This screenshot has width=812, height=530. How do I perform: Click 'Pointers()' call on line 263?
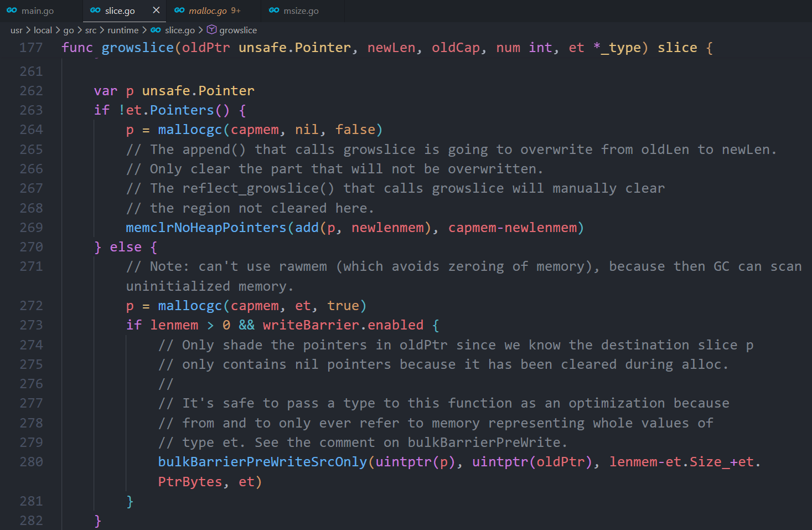190,110
